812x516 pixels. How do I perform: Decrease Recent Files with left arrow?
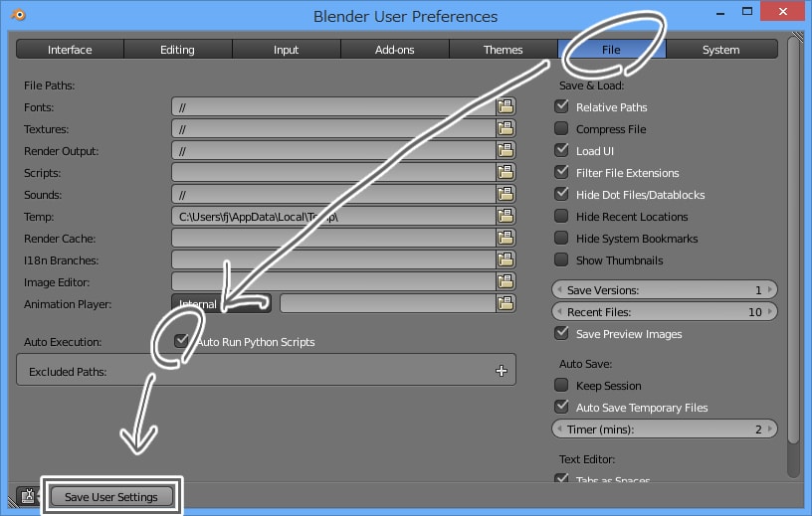tap(559, 311)
